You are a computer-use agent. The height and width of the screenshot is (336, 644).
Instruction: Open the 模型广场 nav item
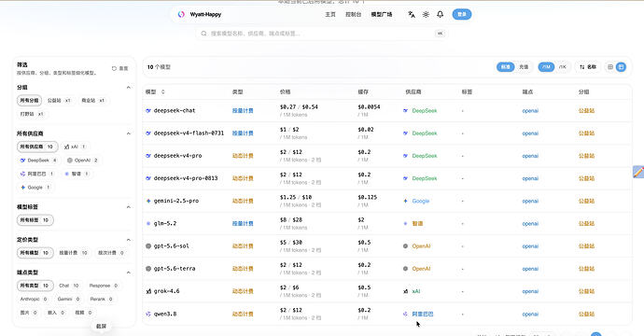pyautogui.click(x=382, y=14)
